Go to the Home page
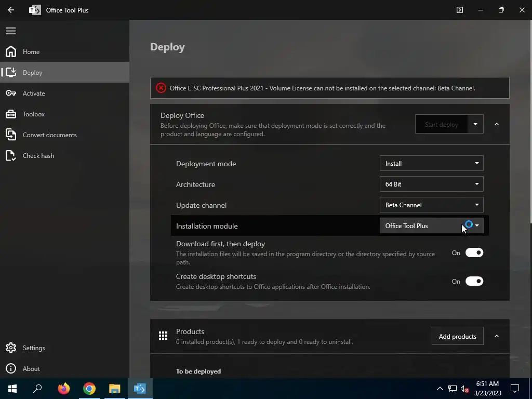Screen dimensions: 532x399 click(x=64, y=51)
